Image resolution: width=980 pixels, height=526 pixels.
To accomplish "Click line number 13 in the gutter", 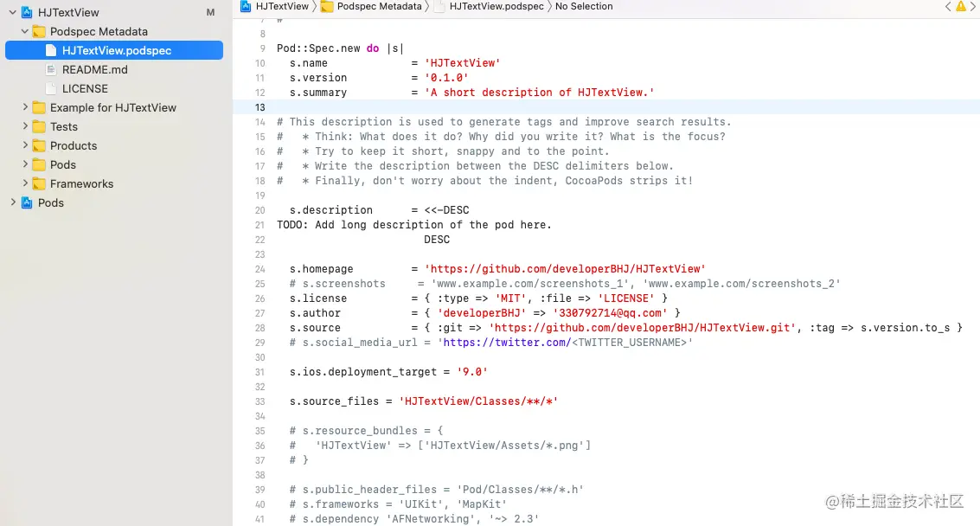I will tap(260, 107).
